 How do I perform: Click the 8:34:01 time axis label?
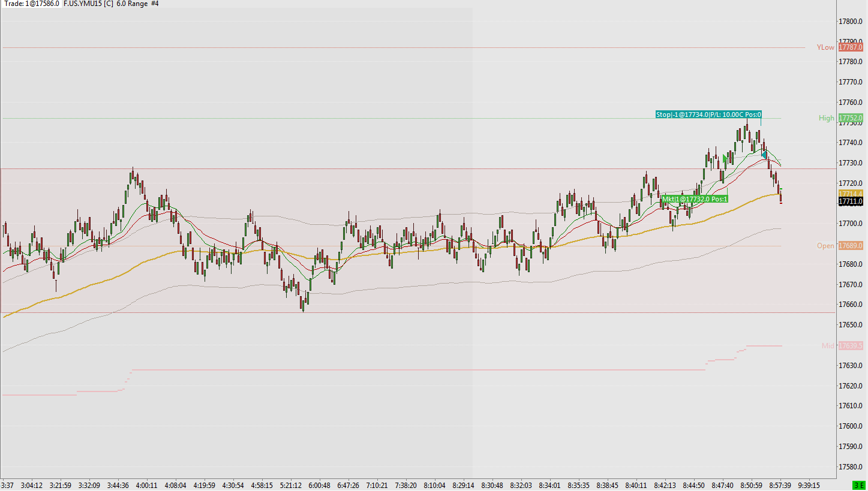click(549, 485)
